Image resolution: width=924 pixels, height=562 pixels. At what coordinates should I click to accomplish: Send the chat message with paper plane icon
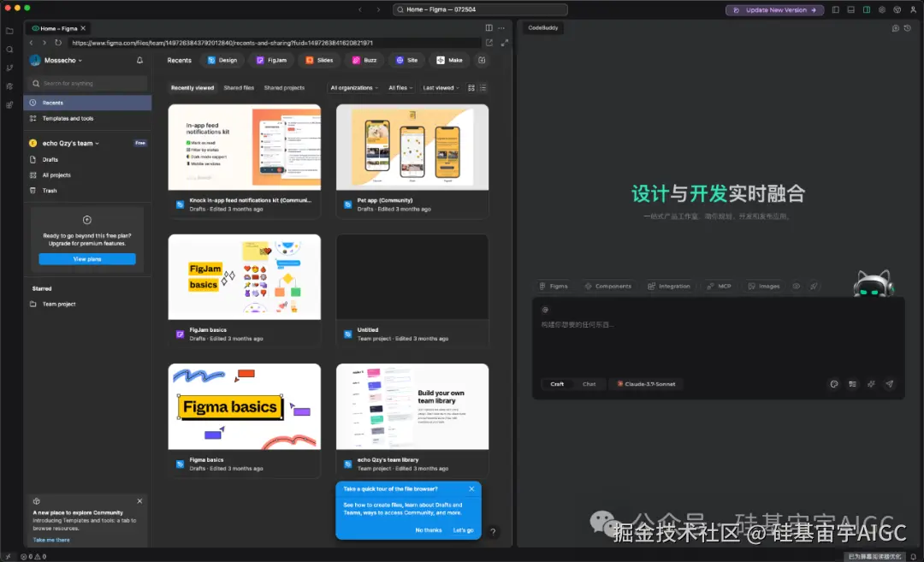(x=889, y=384)
